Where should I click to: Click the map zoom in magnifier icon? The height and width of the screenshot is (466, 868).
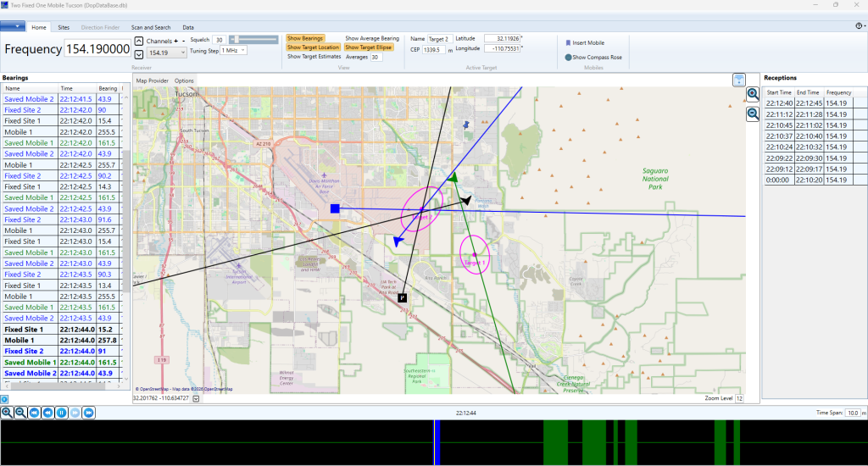tap(752, 94)
